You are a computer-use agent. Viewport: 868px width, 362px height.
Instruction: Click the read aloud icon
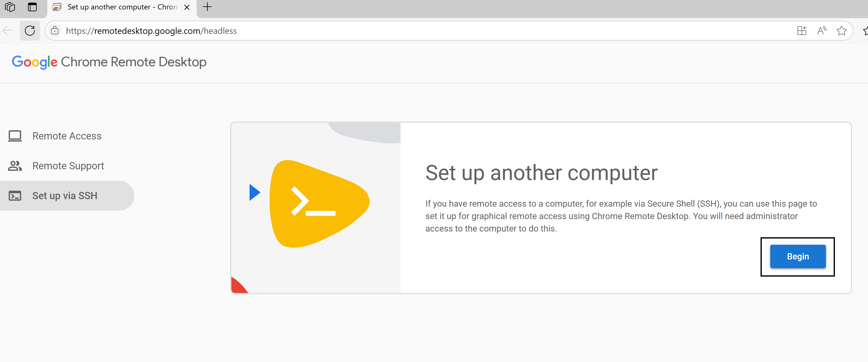[x=821, y=31]
